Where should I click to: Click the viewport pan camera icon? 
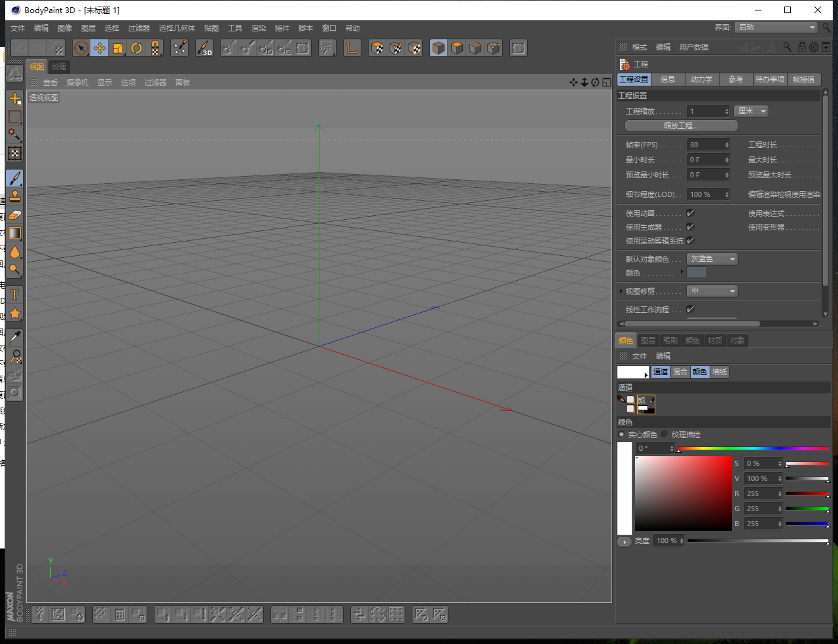click(x=574, y=82)
